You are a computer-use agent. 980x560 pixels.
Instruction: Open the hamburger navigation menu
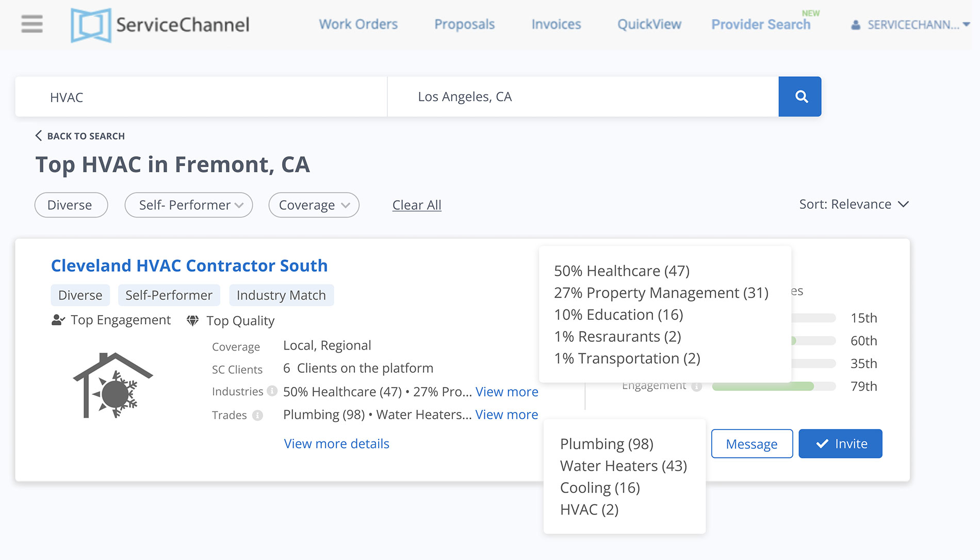[31, 24]
